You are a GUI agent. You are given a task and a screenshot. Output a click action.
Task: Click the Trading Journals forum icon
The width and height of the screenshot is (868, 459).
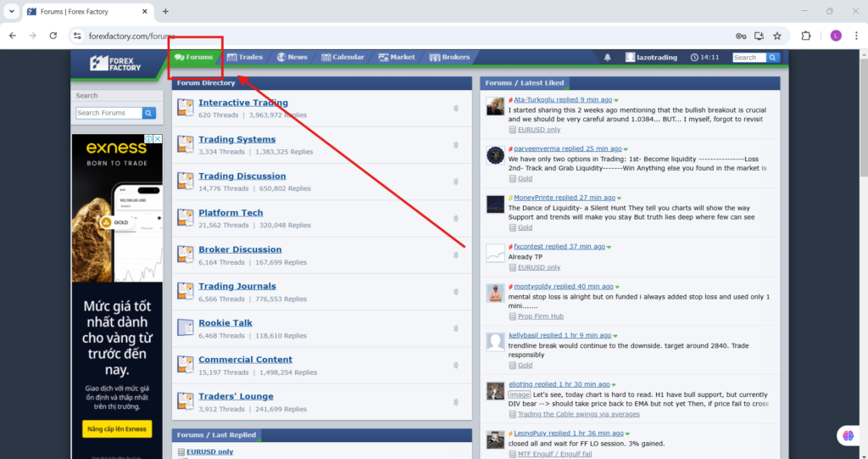pos(186,291)
